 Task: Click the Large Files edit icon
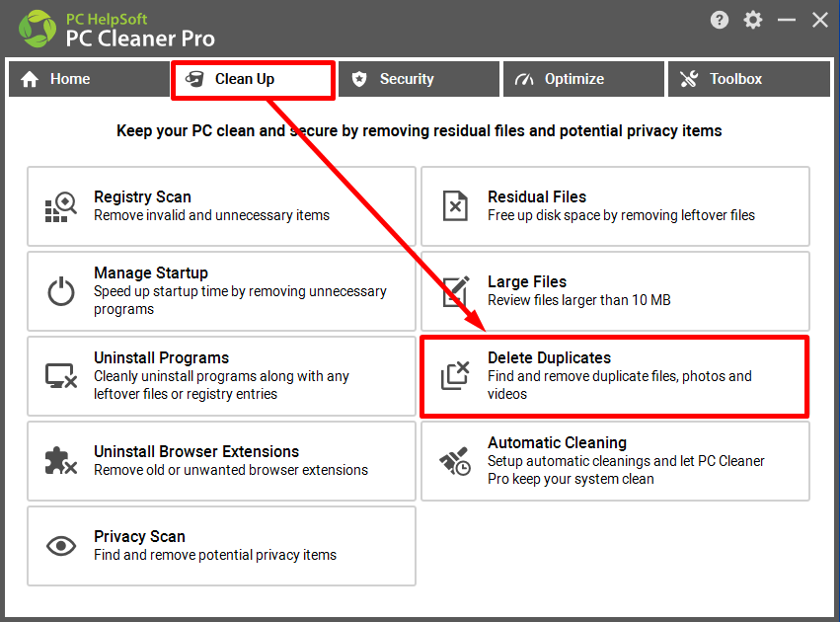(455, 291)
